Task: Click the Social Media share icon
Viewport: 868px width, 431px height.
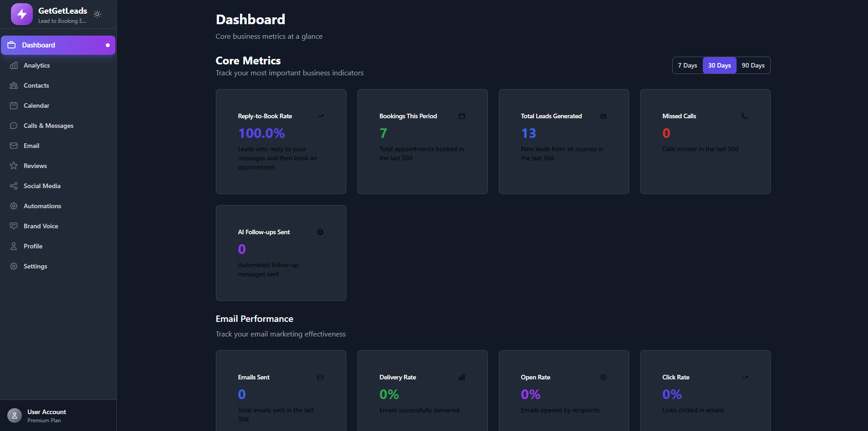Action: (x=14, y=186)
